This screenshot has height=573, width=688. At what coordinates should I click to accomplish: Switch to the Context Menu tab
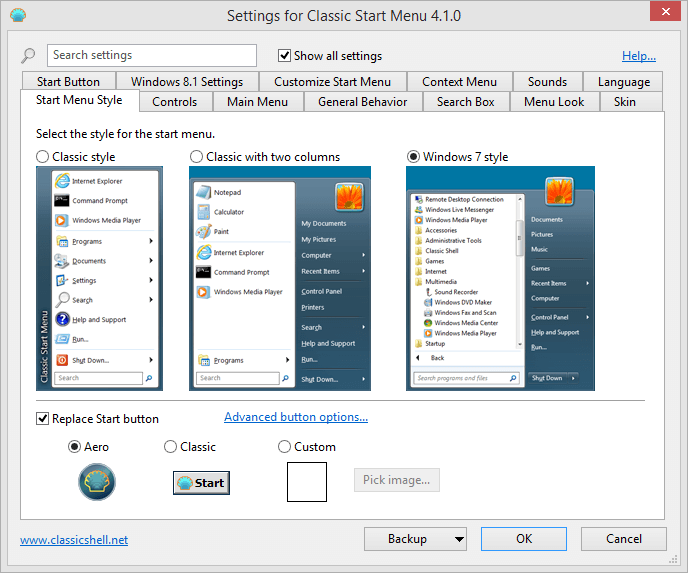click(x=459, y=82)
